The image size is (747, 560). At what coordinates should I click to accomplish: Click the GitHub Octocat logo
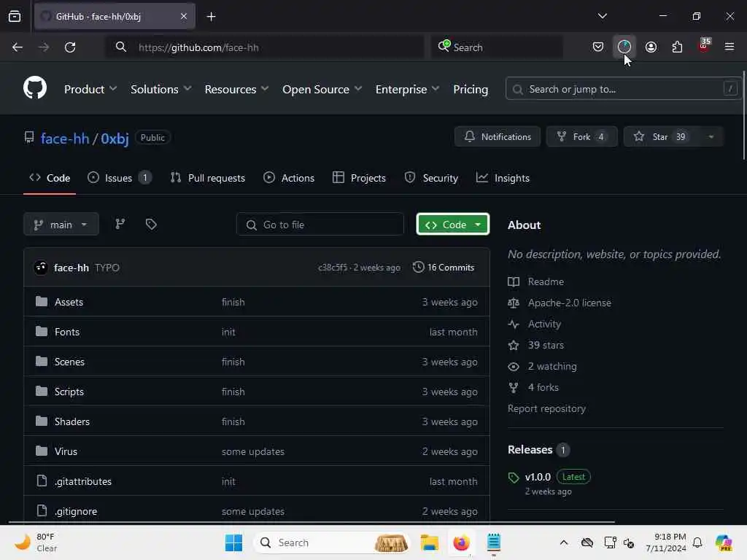[x=35, y=87]
